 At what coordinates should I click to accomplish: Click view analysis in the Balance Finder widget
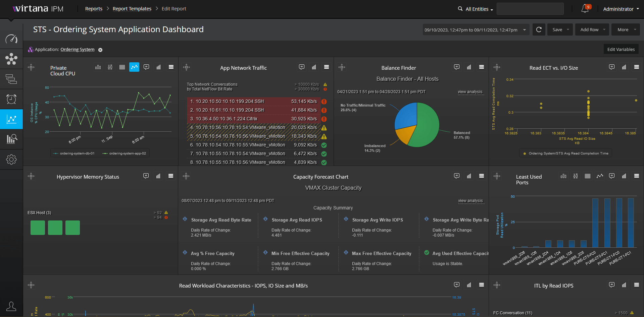[x=470, y=92]
